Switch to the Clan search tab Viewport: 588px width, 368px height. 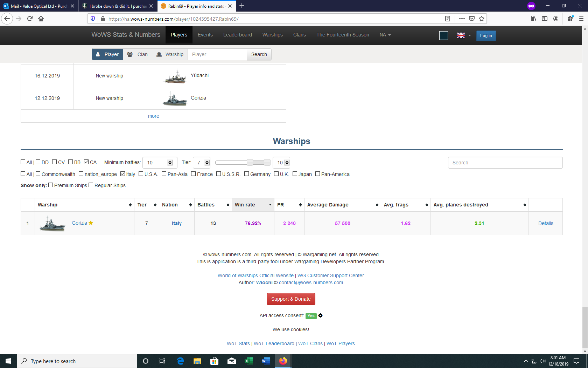coord(138,54)
